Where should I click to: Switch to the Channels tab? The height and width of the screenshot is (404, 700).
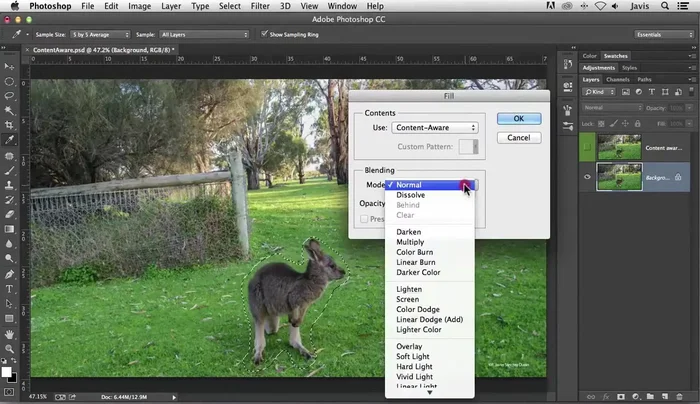(x=618, y=79)
